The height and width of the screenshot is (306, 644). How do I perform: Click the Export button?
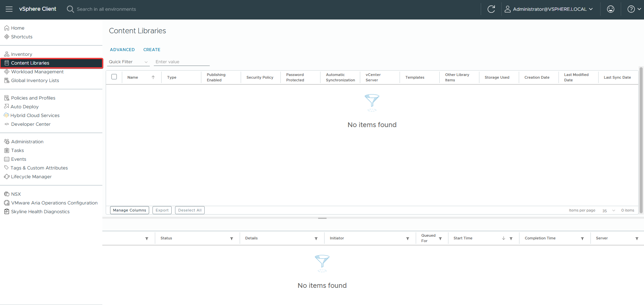click(x=162, y=210)
